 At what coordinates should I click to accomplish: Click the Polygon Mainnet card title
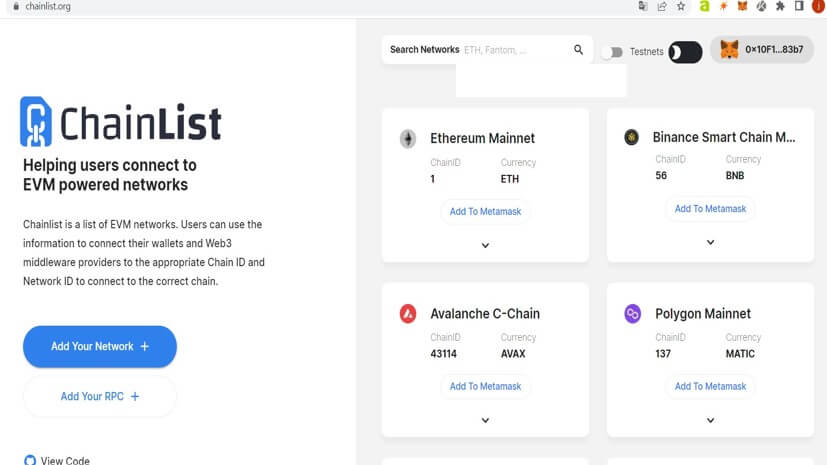point(703,314)
